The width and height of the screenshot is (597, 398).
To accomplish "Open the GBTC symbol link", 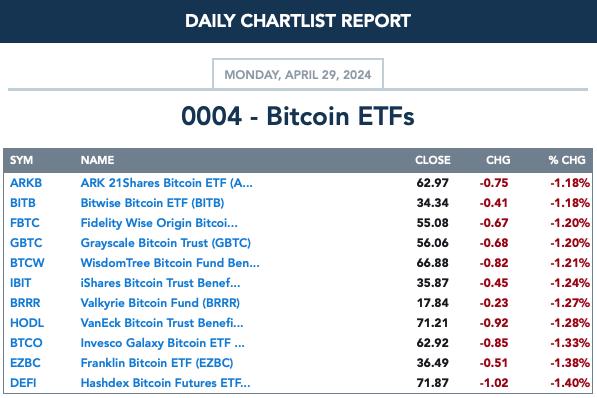I will 26,243.
